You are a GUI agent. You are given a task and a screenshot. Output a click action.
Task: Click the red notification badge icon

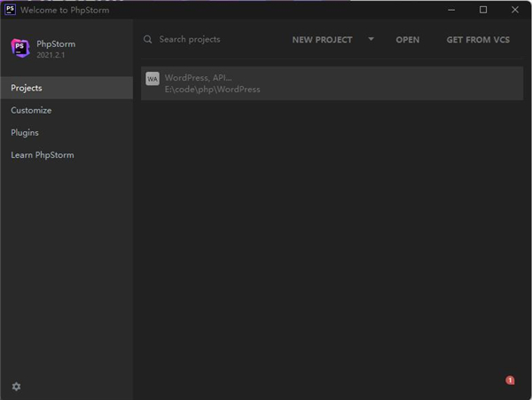click(510, 380)
